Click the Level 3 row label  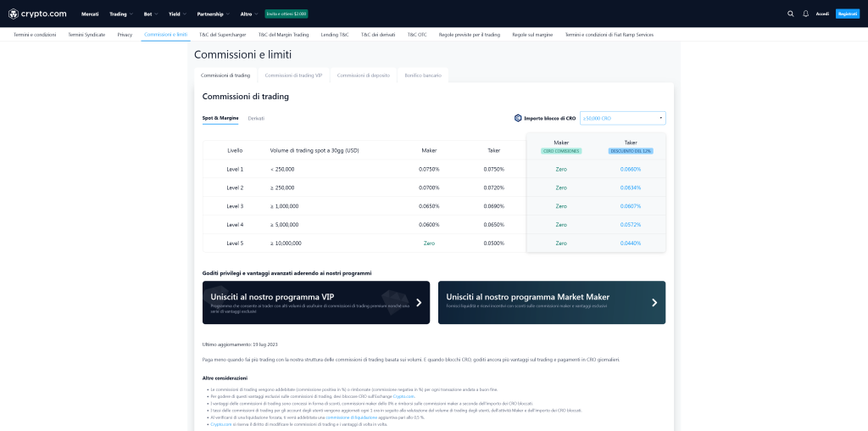235,206
